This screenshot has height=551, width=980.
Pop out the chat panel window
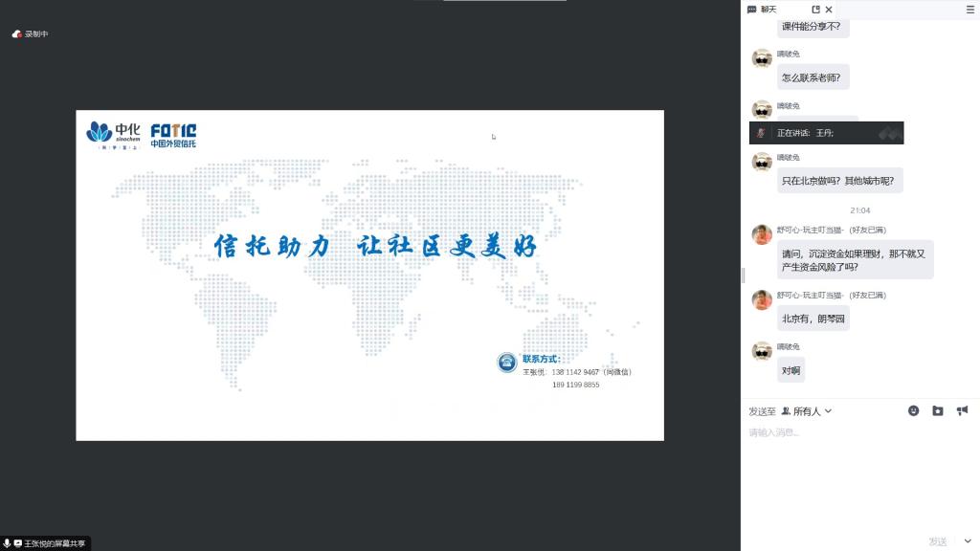click(x=815, y=9)
